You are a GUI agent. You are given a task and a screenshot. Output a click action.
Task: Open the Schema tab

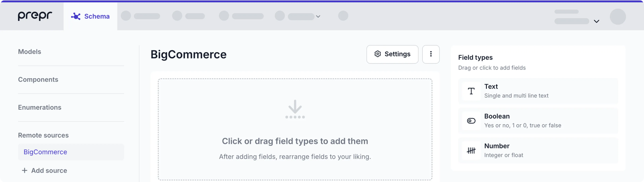[97, 16]
